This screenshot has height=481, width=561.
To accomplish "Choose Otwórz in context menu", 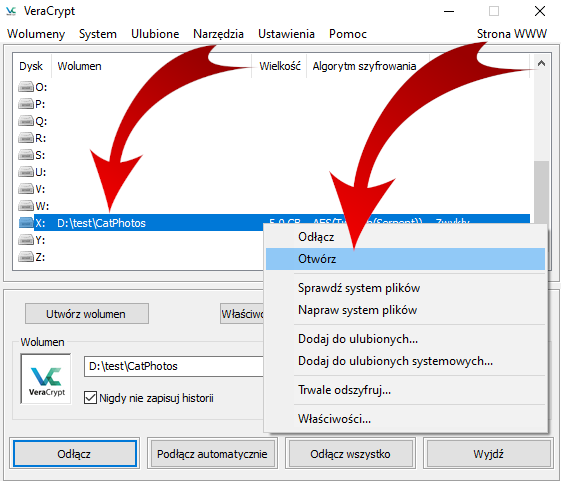I will click(x=405, y=259).
